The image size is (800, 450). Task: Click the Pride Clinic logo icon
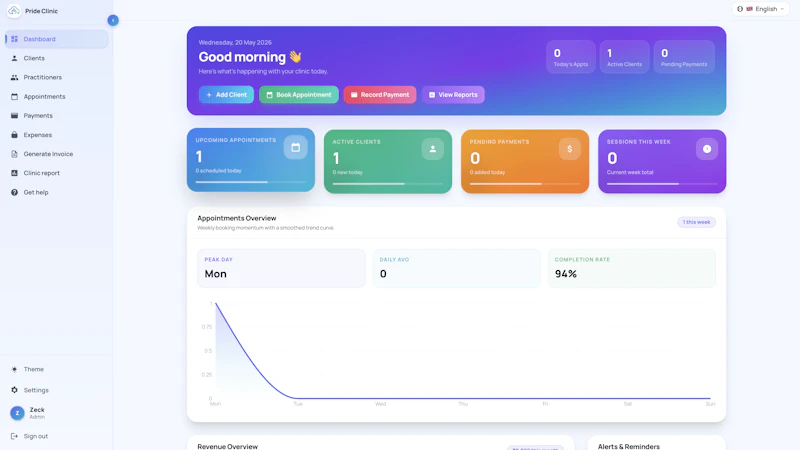click(14, 11)
